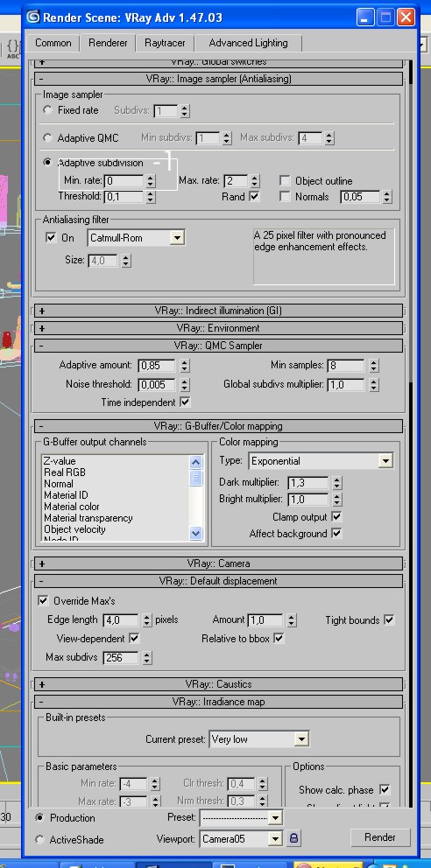This screenshot has height=868, width=431.
Task: Click the displacement Amount spinner arrows
Action: (292, 620)
